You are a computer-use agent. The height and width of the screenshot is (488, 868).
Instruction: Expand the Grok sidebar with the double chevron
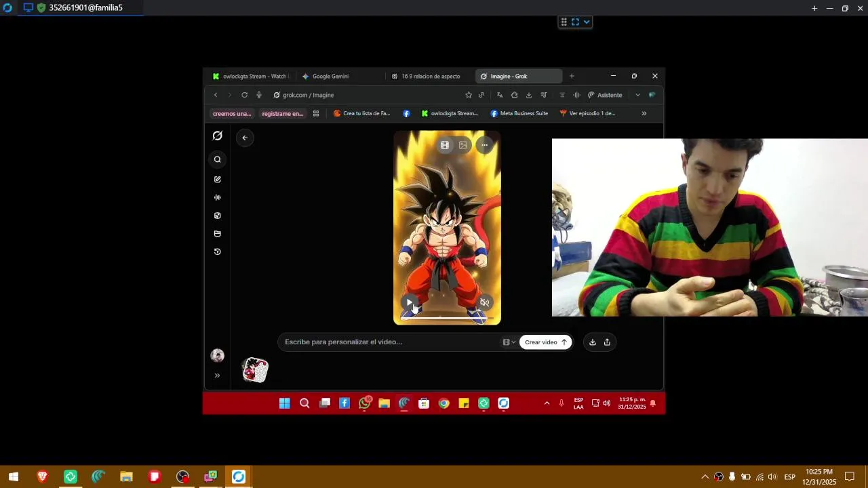(217, 375)
